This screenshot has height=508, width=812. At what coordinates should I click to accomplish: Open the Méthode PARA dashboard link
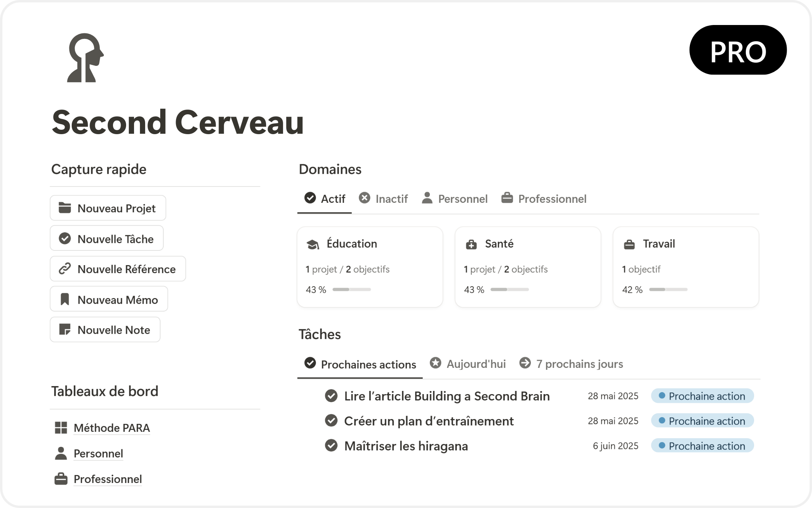[112, 428]
